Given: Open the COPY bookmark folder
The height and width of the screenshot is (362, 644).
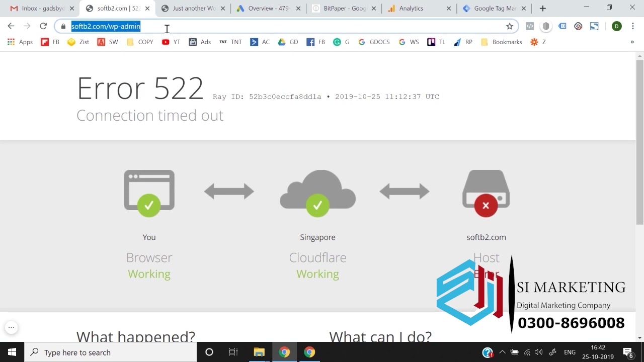Looking at the screenshot, I should pyautogui.click(x=140, y=42).
